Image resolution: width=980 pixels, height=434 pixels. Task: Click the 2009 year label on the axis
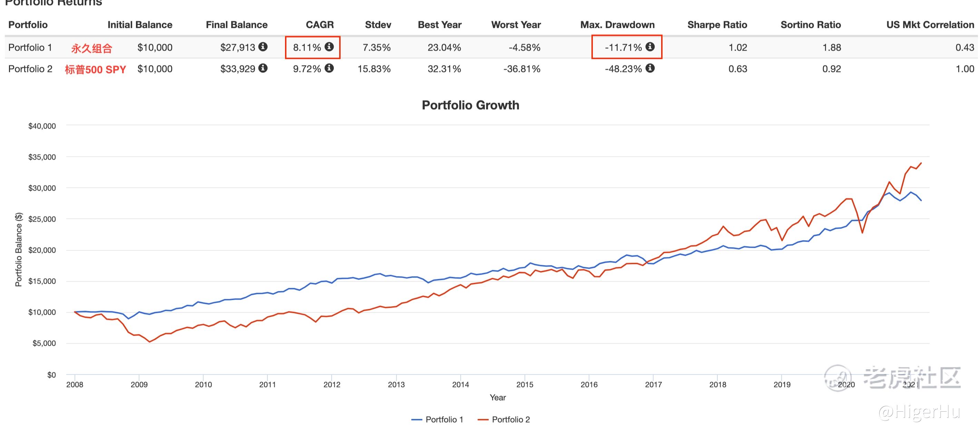139,385
